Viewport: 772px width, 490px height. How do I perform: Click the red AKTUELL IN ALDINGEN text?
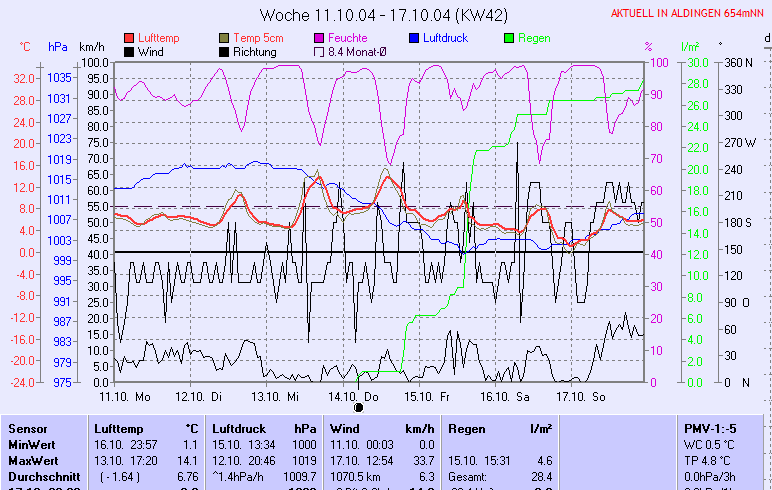click(x=688, y=14)
